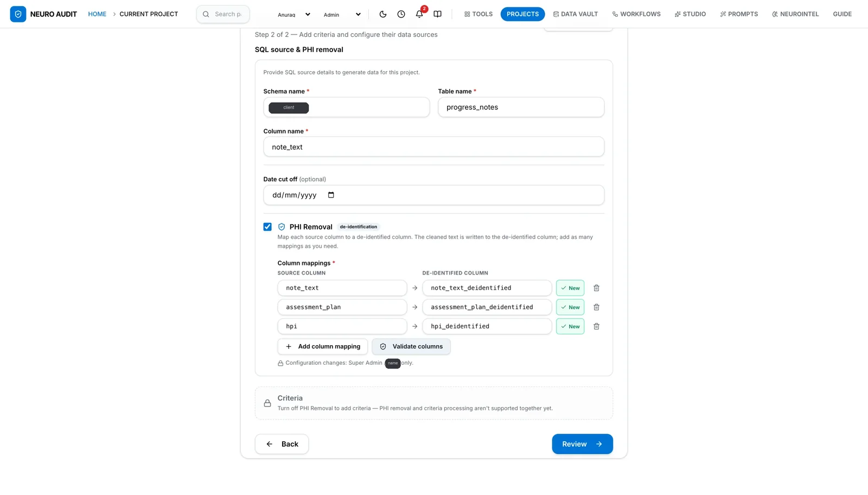Open history clock icon
Image resolution: width=868 pixels, height=495 pixels.
401,14
